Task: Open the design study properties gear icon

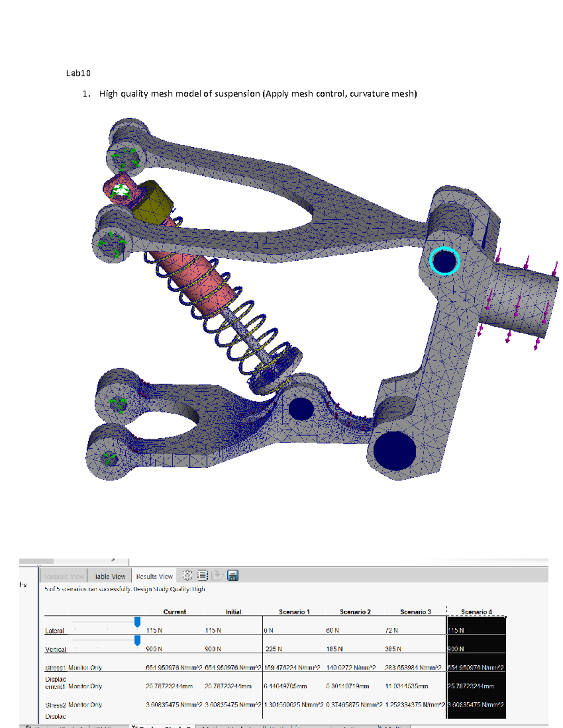Action: coord(187,576)
